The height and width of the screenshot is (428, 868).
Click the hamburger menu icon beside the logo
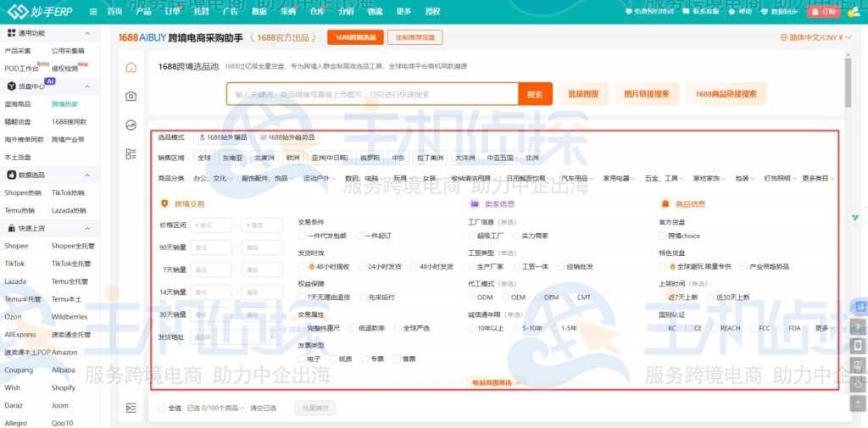[x=93, y=12]
